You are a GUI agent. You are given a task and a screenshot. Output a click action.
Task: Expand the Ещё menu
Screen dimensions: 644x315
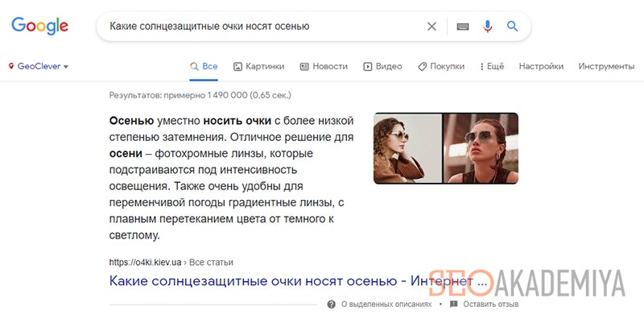coord(492,67)
